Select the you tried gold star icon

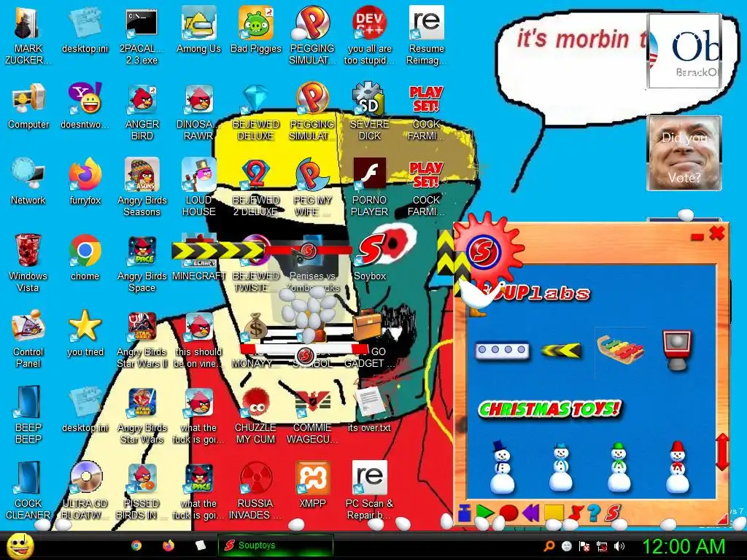[85, 333]
